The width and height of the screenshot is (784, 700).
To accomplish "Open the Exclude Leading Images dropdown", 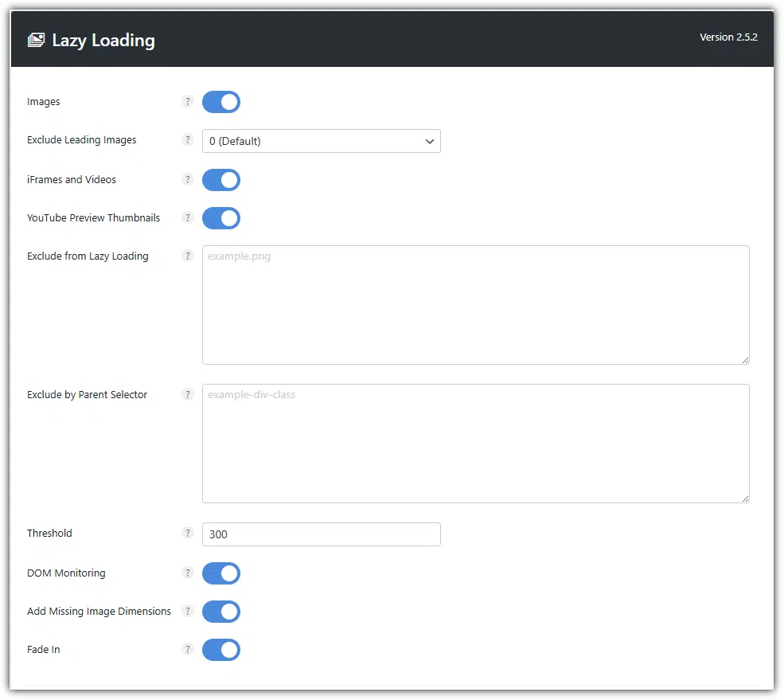I will (321, 141).
